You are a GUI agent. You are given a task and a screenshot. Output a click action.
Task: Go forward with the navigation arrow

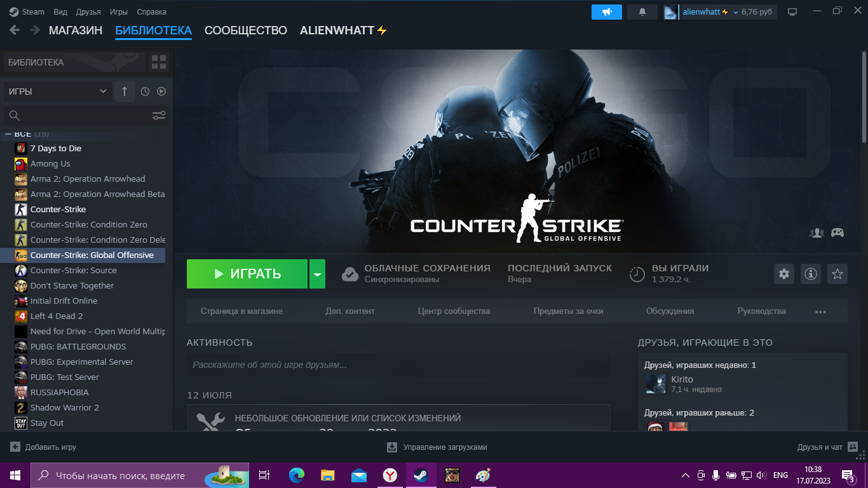[x=34, y=30]
